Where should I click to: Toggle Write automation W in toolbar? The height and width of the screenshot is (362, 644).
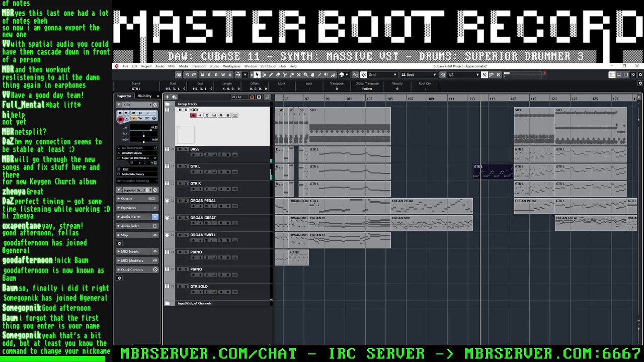coord(223,74)
